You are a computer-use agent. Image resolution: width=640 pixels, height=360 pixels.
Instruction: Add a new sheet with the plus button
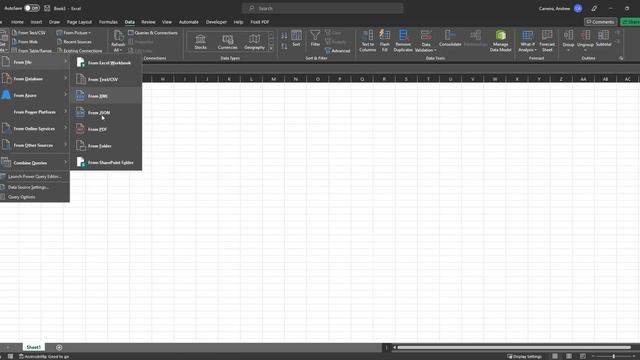[x=59, y=347]
